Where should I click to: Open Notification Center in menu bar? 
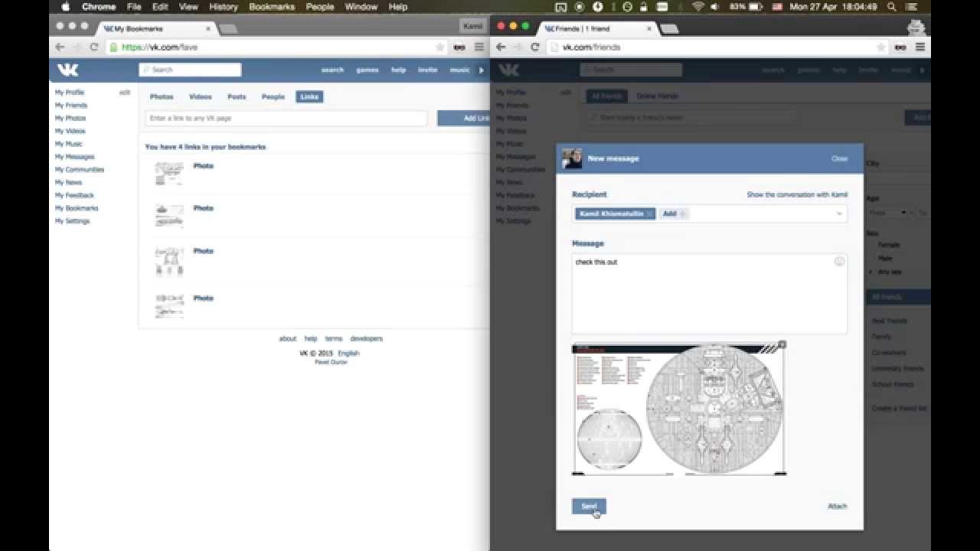pyautogui.click(x=910, y=7)
